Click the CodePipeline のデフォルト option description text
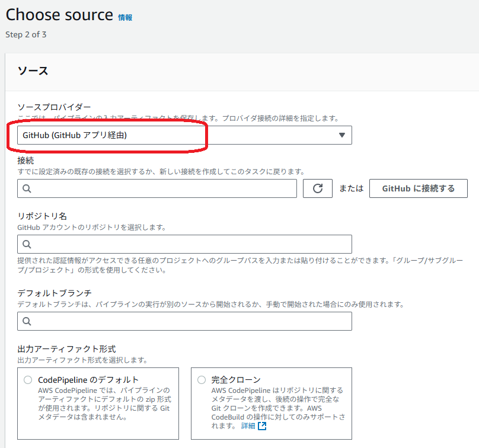 [104, 404]
